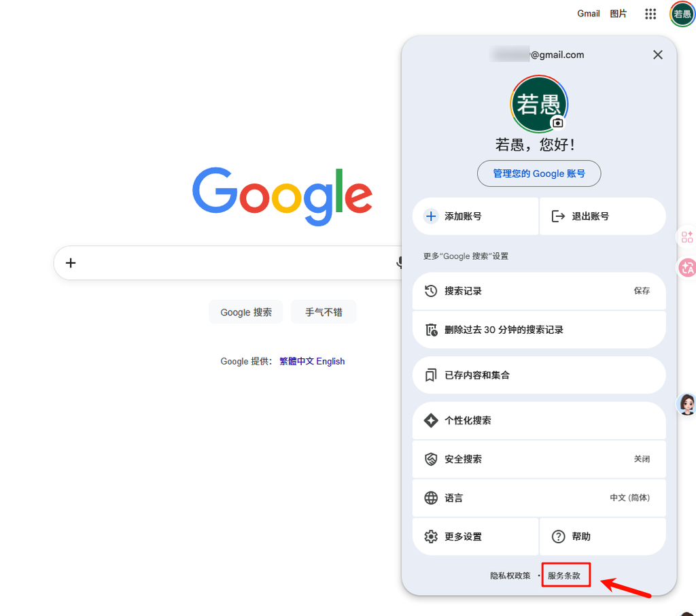Image resolution: width=696 pixels, height=616 pixels.
Task: Click the microphone voice search icon
Action: tap(399, 262)
